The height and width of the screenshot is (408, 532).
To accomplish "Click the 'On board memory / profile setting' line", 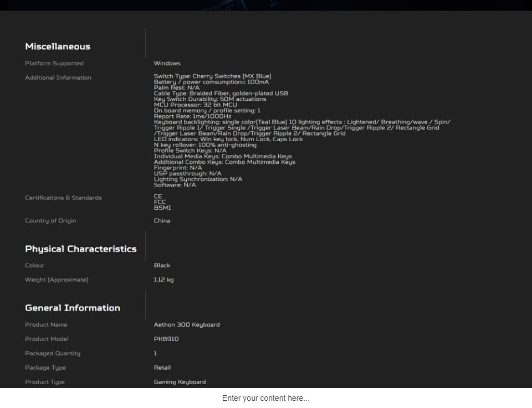I will (207, 111).
